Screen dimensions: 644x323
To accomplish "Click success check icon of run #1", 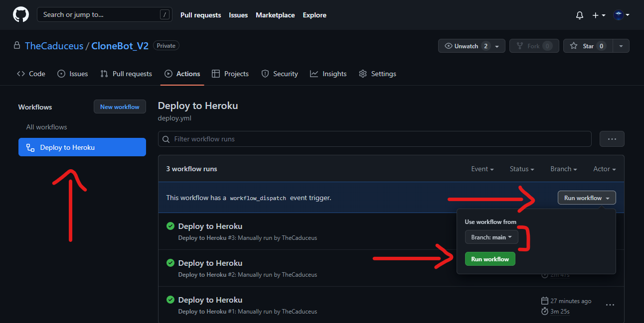I will pos(170,300).
